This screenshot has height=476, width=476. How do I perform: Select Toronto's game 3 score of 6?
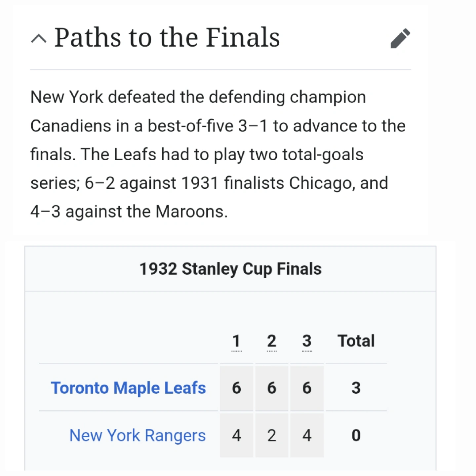307,388
